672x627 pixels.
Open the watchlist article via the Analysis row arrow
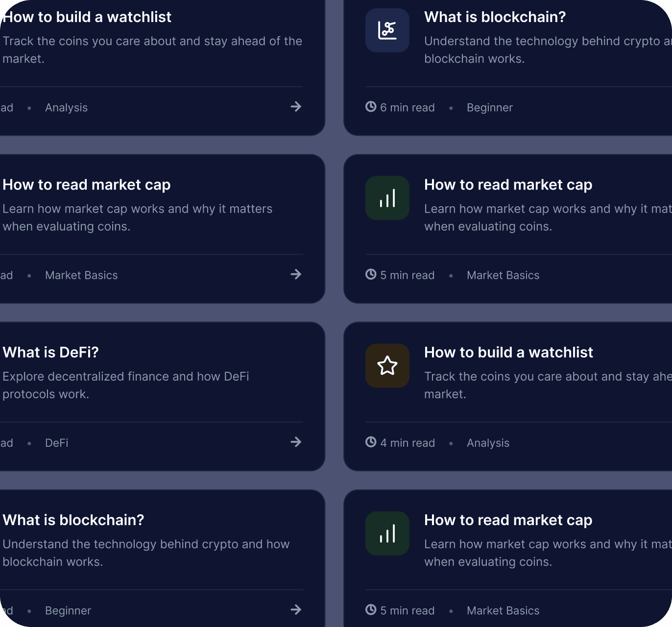(296, 107)
